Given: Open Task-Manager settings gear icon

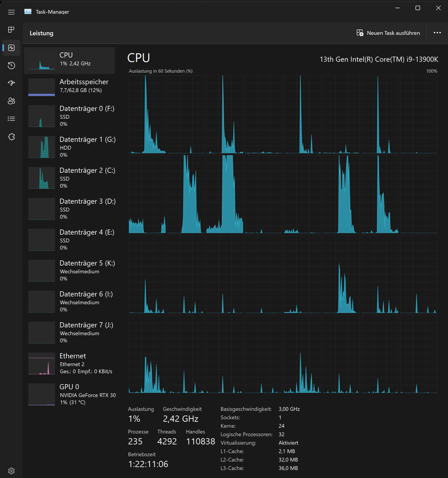Looking at the screenshot, I should click(11, 471).
